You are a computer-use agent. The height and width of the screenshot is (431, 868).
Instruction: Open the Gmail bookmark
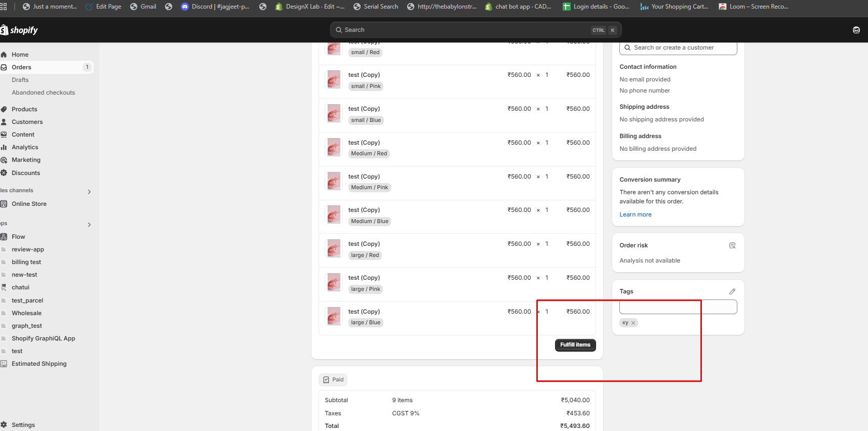coord(143,7)
